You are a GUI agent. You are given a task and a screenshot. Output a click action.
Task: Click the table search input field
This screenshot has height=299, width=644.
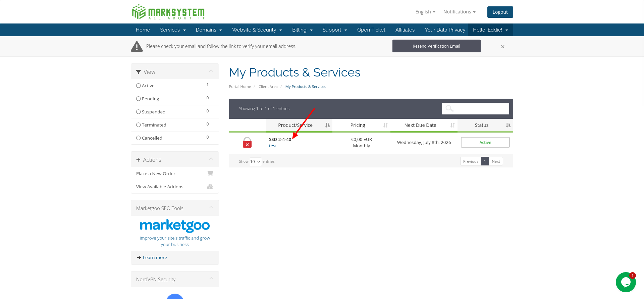point(475,108)
